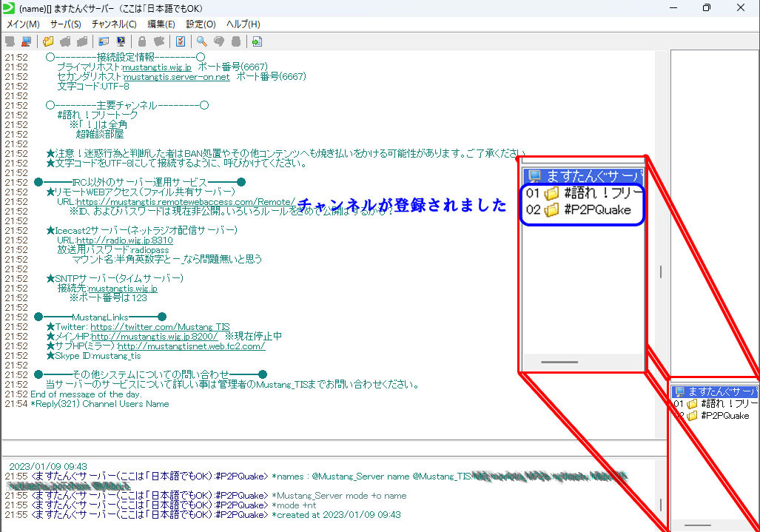Open the ヘルプ(H) menu
The width and height of the screenshot is (760, 532).
(x=243, y=24)
